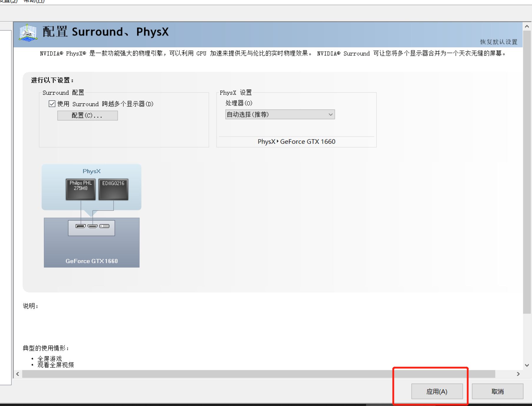Click the vertical scrollbar up arrow
532x406 pixels.
[527, 26]
